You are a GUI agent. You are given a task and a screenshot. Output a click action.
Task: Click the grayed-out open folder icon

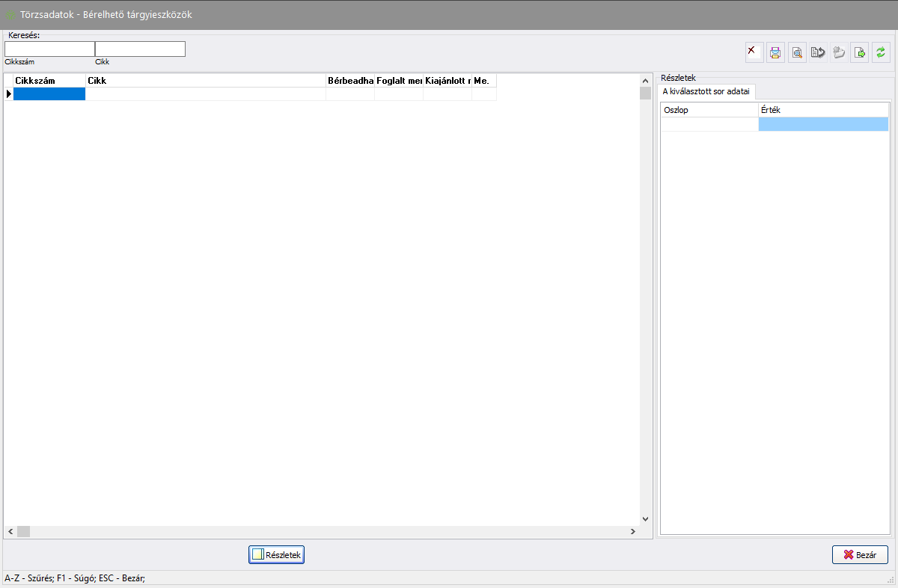coord(839,52)
